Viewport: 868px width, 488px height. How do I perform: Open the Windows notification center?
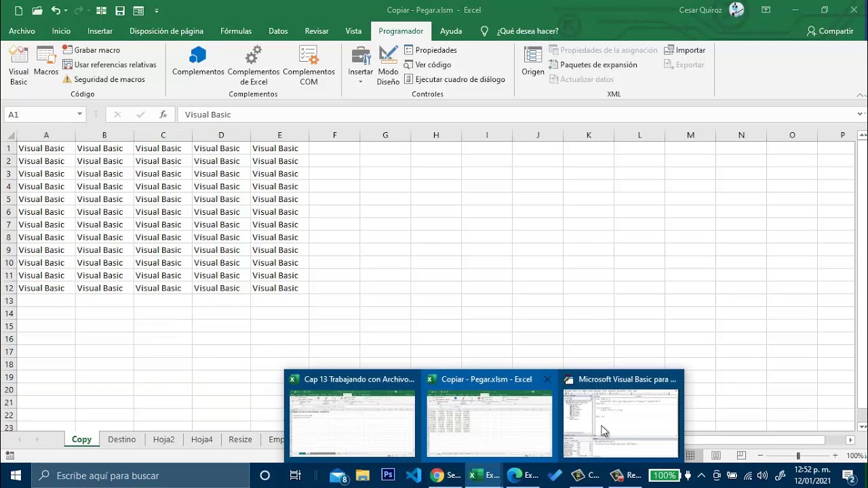pos(848,475)
